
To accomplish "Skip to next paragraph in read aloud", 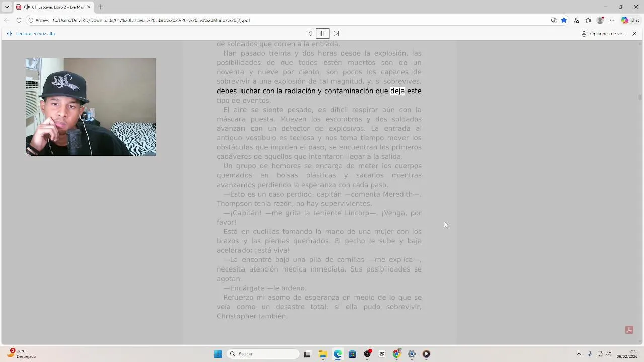I will (336, 34).
